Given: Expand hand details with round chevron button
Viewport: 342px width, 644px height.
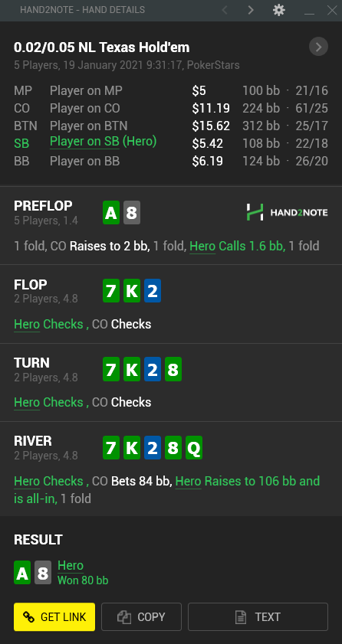Looking at the screenshot, I should [318, 47].
